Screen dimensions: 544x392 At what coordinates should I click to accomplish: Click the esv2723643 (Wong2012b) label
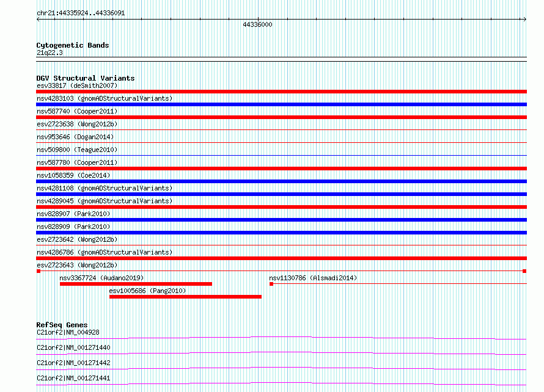click(77, 265)
